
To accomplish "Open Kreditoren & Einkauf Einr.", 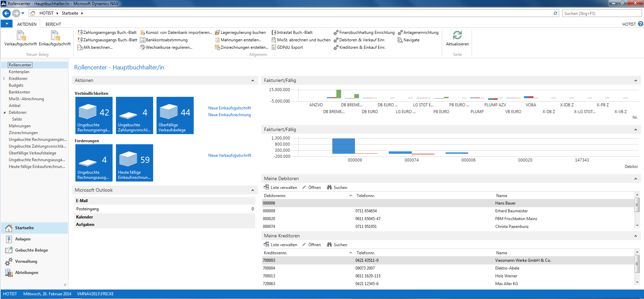I will click(359, 47).
